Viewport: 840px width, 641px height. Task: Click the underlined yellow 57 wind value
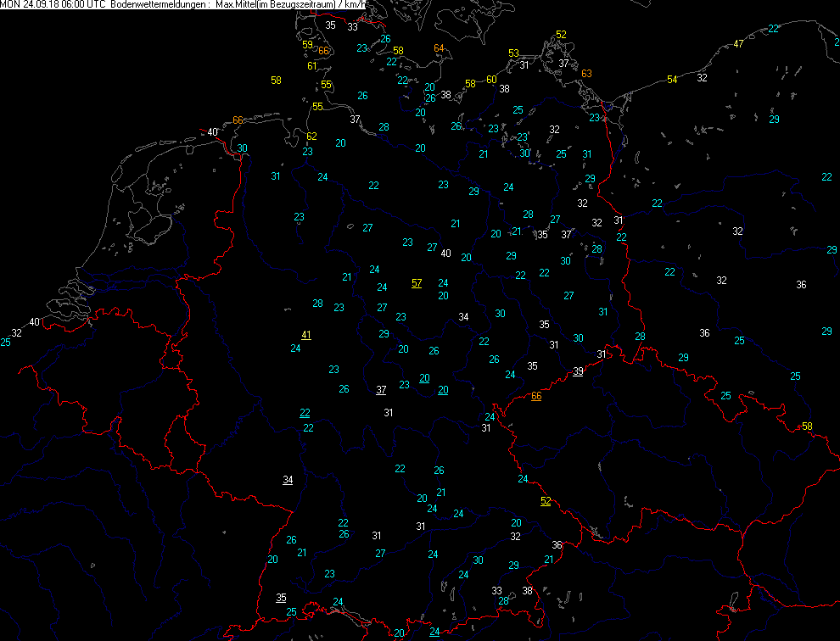tap(416, 283)
